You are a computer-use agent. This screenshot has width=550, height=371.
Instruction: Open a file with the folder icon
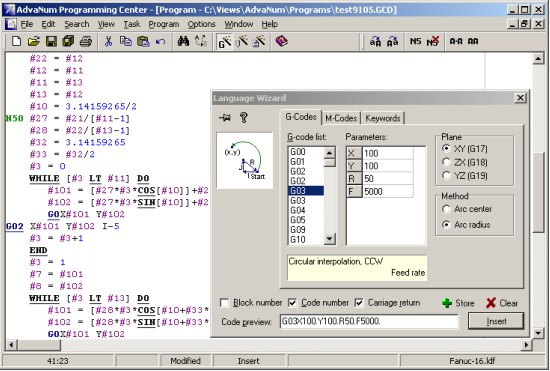coord(34,41)
